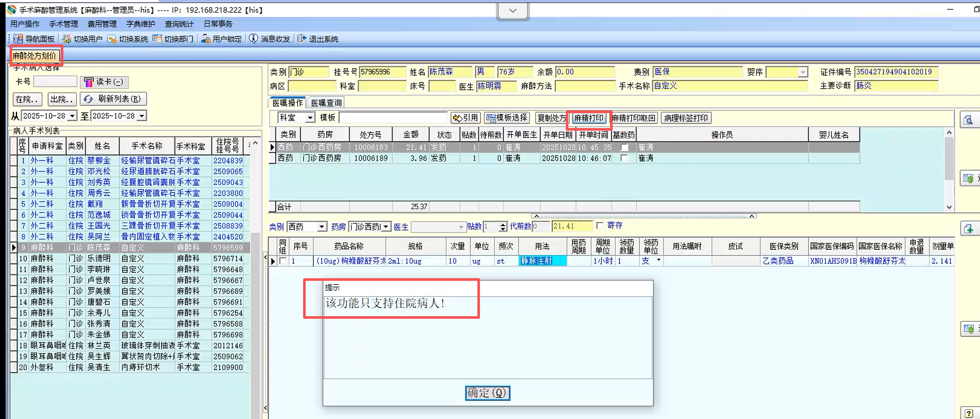Switch to the 医嘱操作 tab
Screen dimensions: 980x419
pos(287,103)
